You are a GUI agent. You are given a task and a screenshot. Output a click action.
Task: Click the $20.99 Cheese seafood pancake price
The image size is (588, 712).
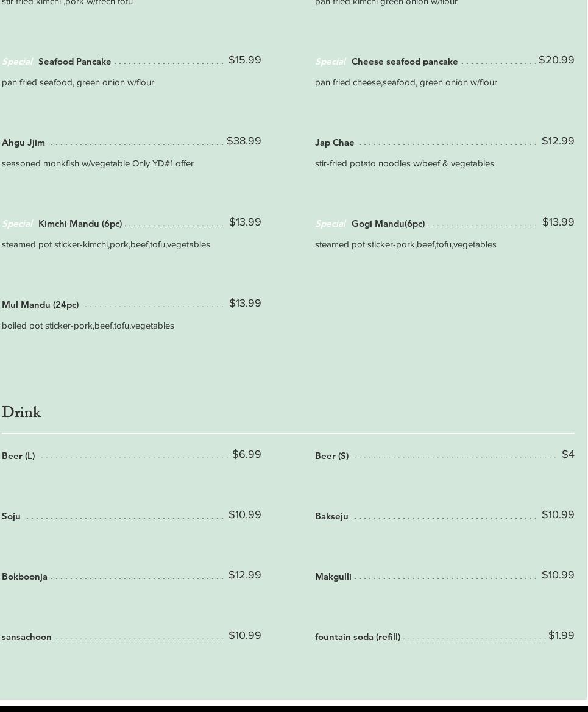point(556,60)
